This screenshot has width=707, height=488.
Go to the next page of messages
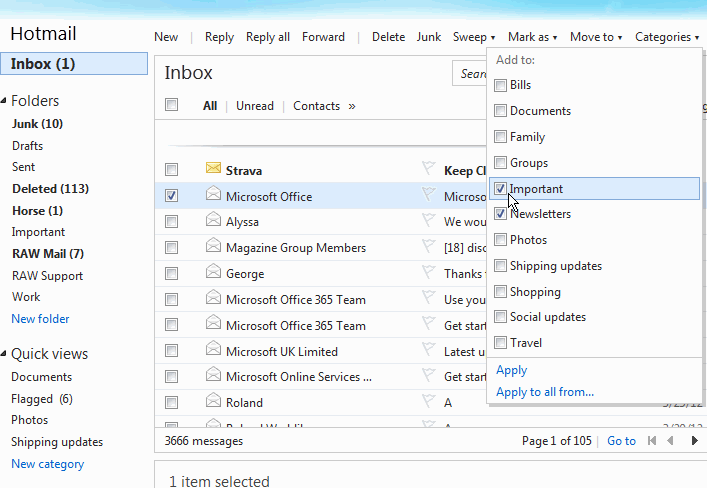coord(694,441)
